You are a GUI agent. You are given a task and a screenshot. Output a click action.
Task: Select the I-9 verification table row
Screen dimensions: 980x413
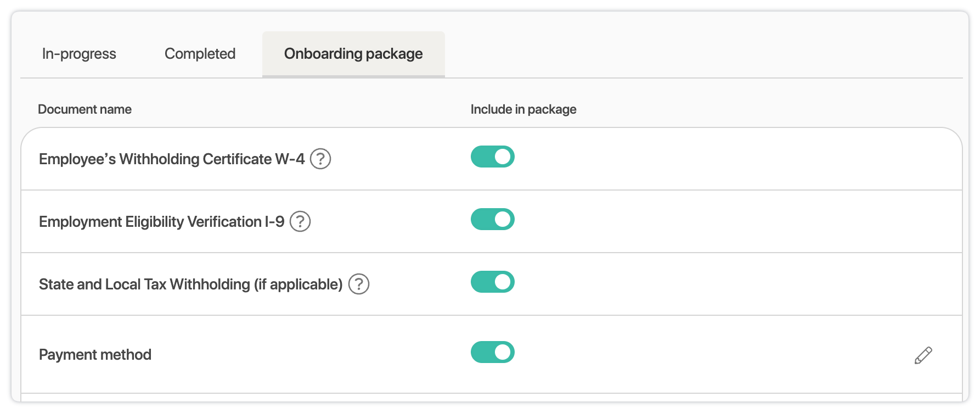[x=713, y=222]
